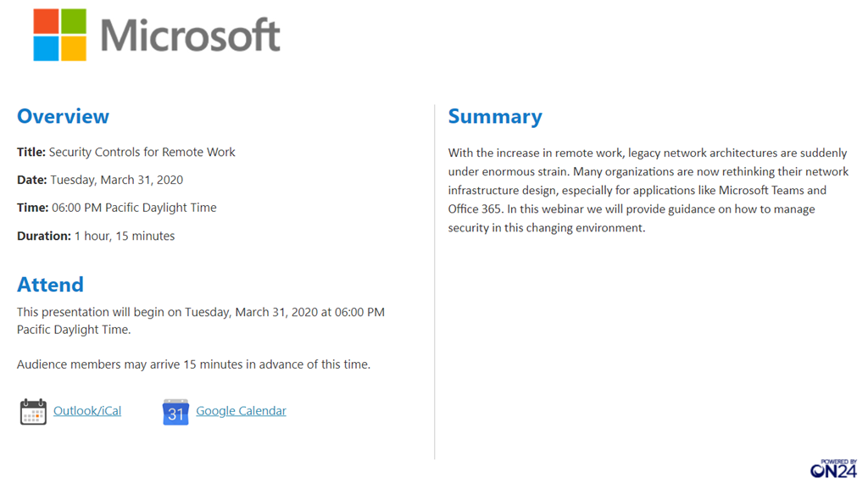This screenshot has width=868, height=495.
Task: Click the summary paragraph about remote work
Action: click(648, 190)
